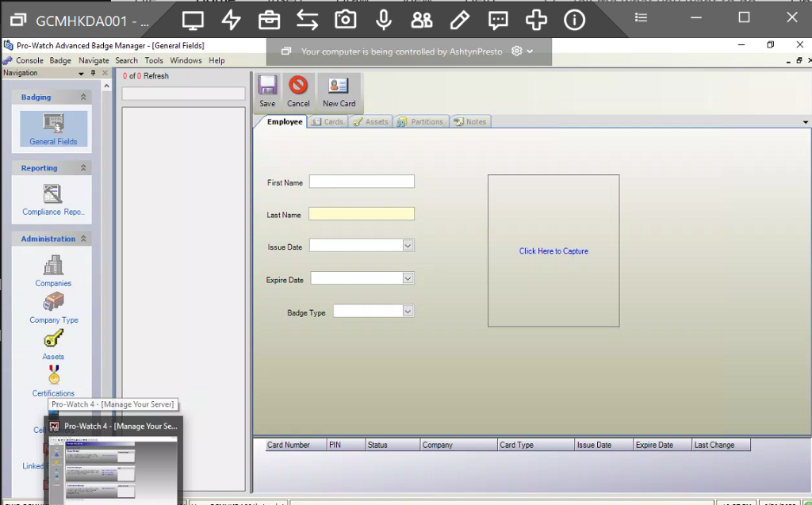This screenshot has width=812, height=505.
Task: Open the Console menu
Action: click(x=29, y=60)
